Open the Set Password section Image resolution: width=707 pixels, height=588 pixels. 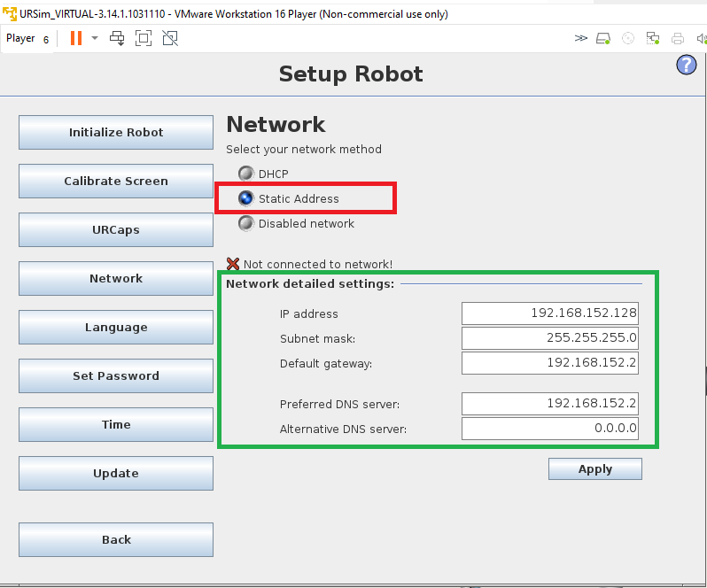pyautogui.click(x=116, y=375)
